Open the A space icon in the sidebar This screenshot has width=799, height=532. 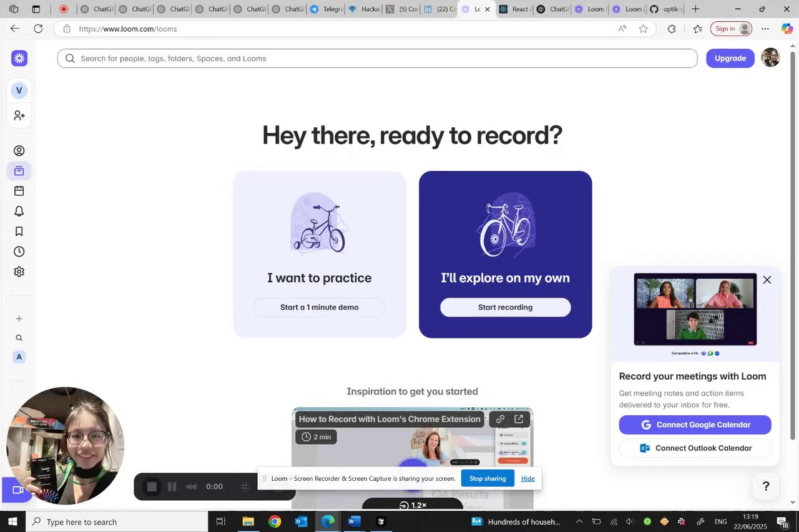click(19, 357)
